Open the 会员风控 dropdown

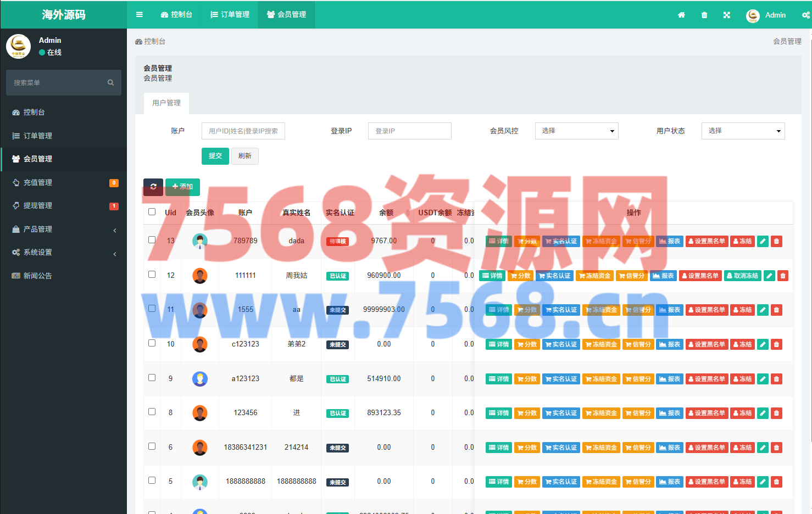pos(576,131)
